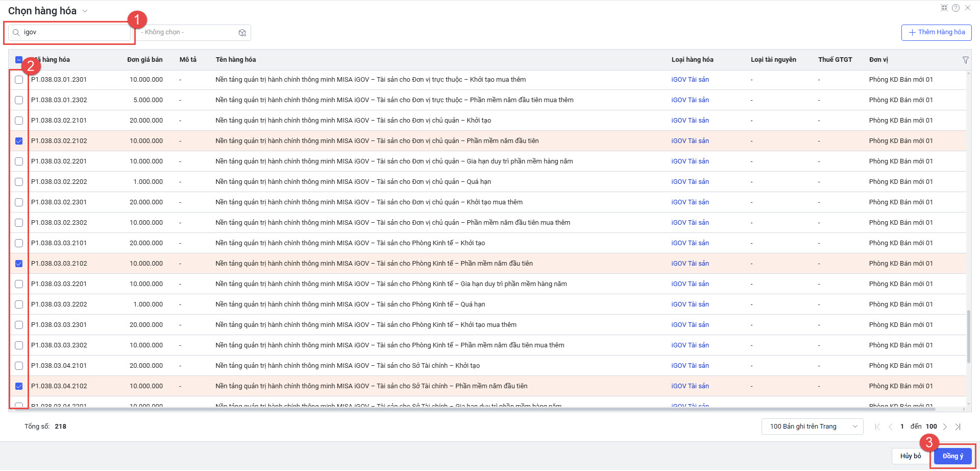The height and width of the screenshot is (471, 980).
Task: Go to the first page arrow
Action: pyautogui.click(x=877, y=427)
